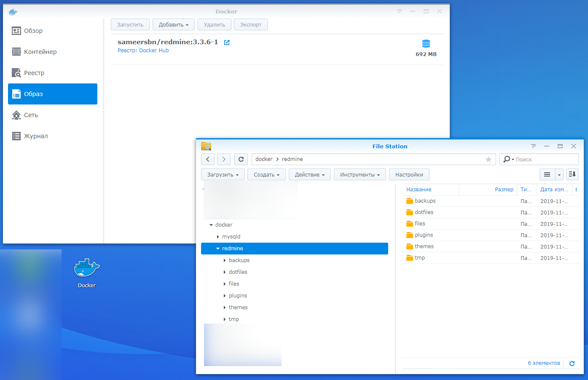
Task: Expand themes subfolder in tree
Action: click(x=225, y=308)
